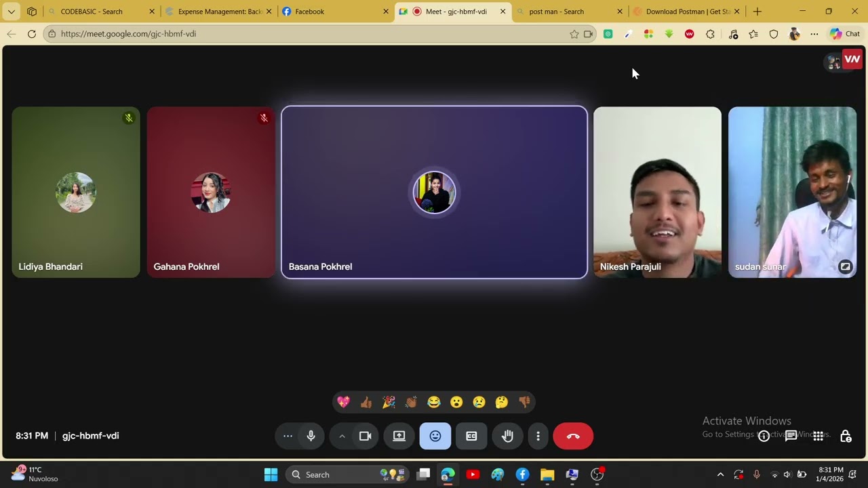Viewport: 868px width, 488px height.
Task: Open the weather widget showing 11°C
Action: (35, 474)
